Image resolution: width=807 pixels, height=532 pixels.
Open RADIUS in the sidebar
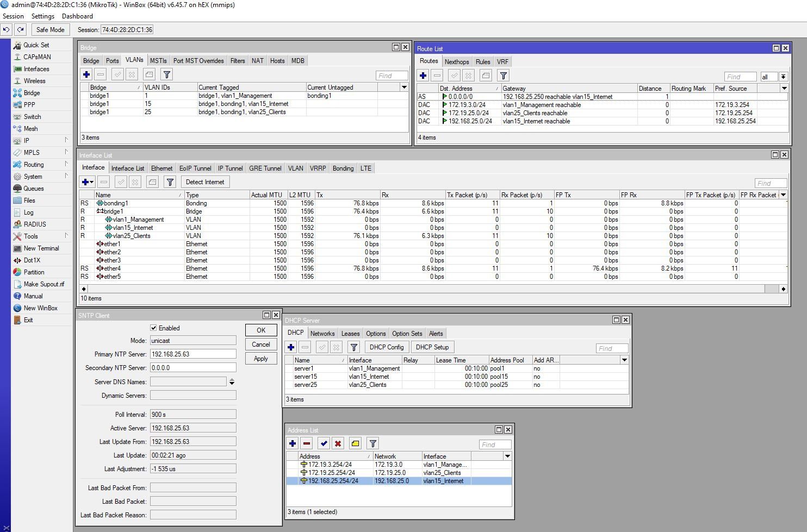pyautogui.click(x=34, y=224)
